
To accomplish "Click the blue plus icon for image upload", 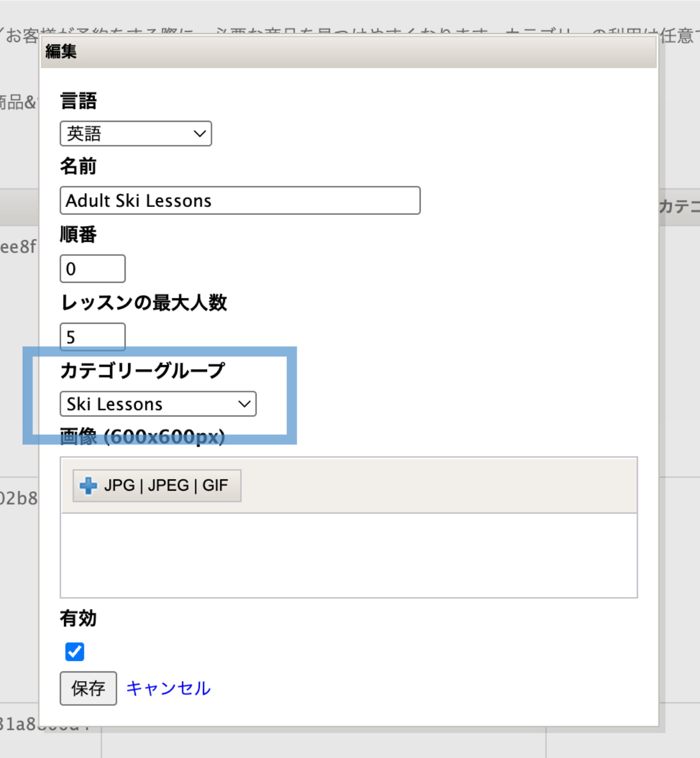I will click(x=88, y=486).
